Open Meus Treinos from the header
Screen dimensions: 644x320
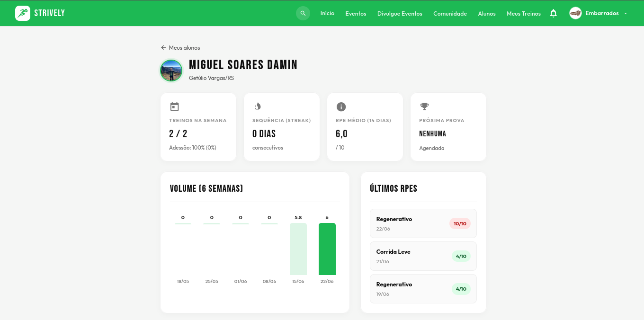point(524,14)
